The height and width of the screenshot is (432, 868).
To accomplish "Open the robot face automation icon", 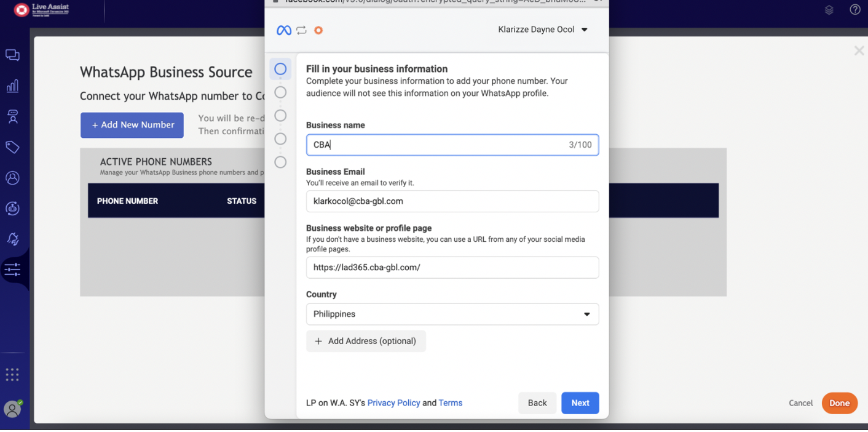I will click(12, 208).
